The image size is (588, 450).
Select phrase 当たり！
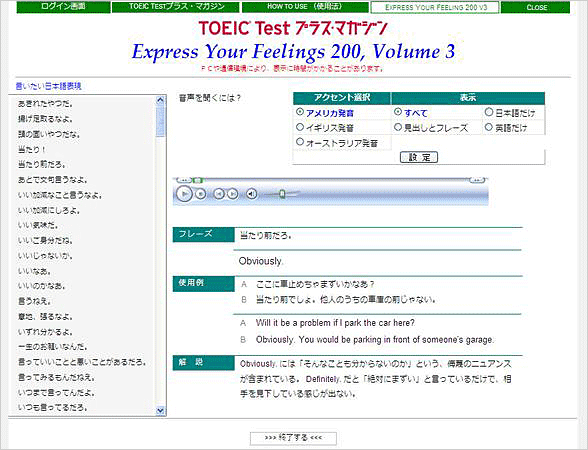(32, 150)
